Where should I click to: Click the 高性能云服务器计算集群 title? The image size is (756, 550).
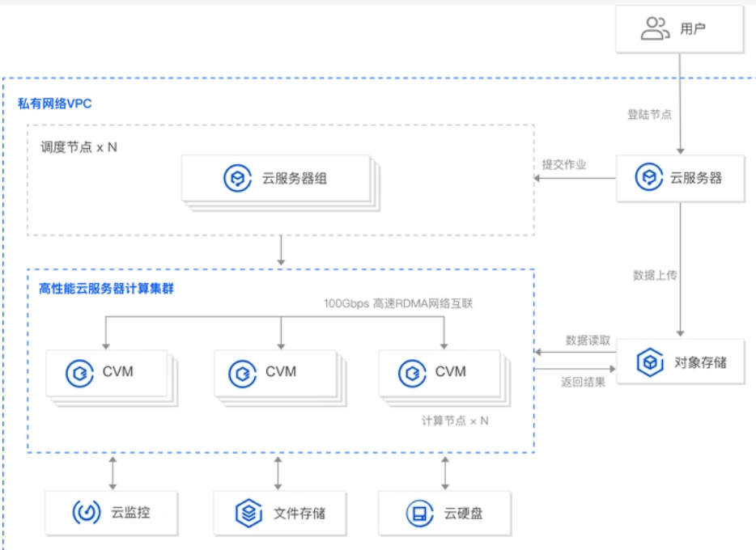point(106,289)
